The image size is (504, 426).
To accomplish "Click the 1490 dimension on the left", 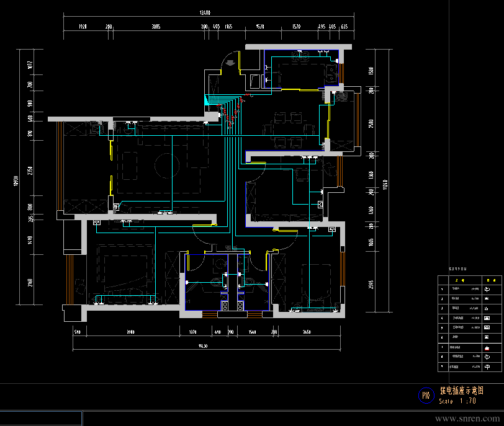I will (30, 240).
